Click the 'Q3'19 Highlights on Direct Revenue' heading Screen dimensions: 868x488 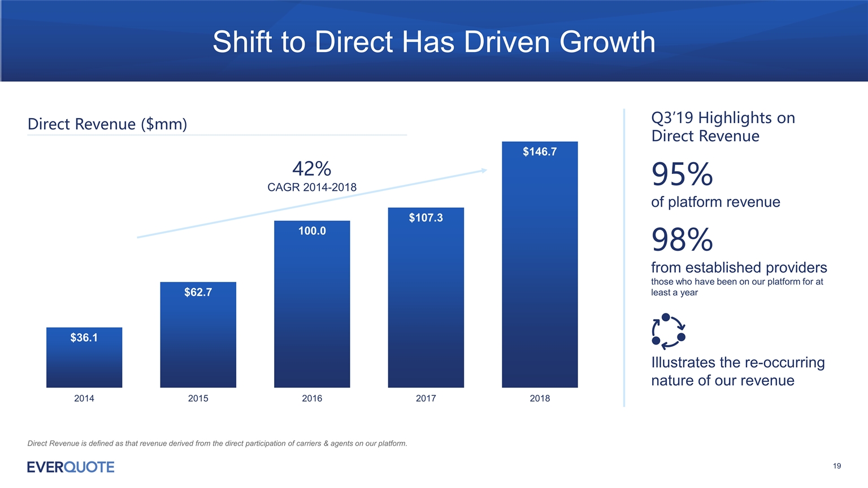point(723,127)
